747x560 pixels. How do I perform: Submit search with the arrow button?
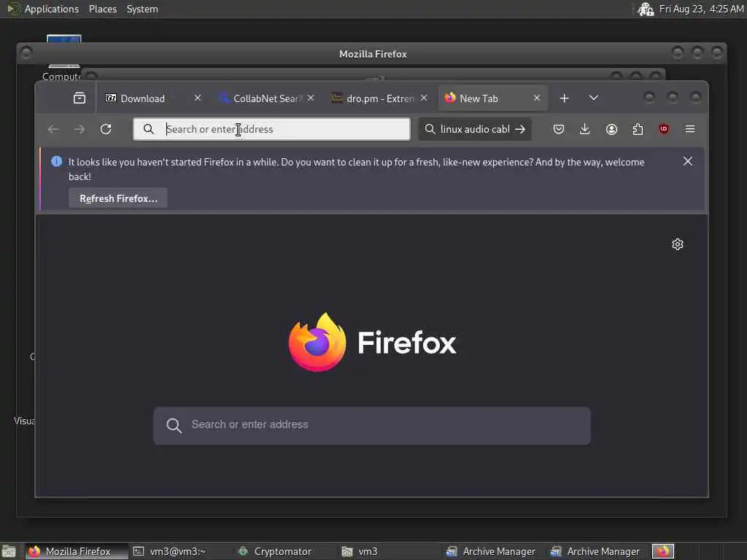tap(520, 129)
